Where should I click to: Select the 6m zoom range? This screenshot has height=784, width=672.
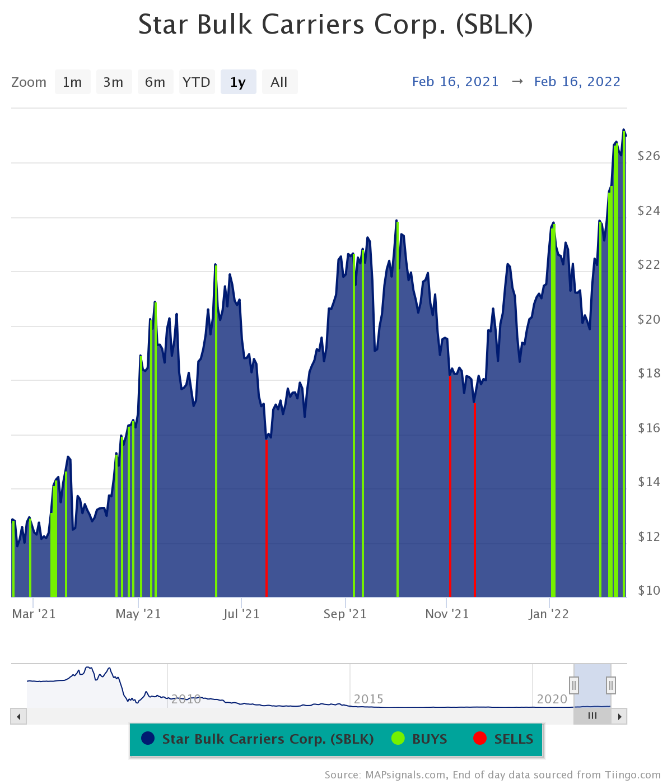[x=155, y=82]
